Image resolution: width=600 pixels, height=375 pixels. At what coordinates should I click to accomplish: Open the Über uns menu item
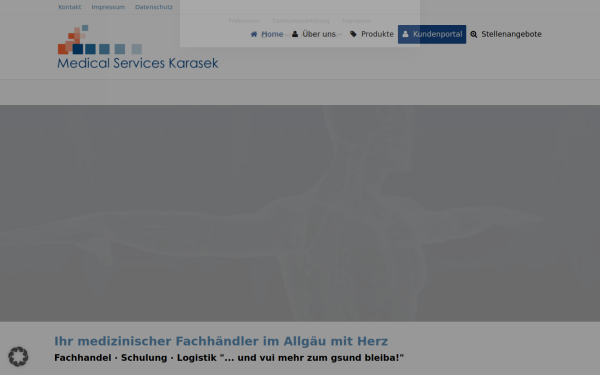(316, 34)
